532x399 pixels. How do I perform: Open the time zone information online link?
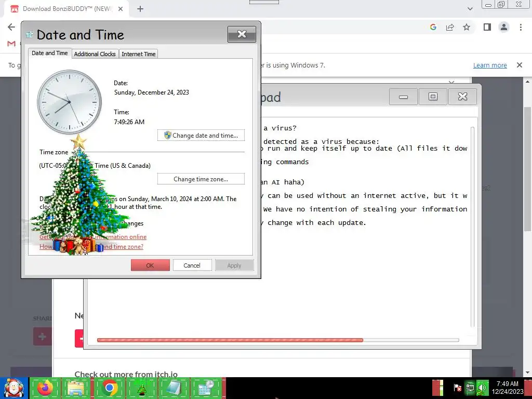93,237
